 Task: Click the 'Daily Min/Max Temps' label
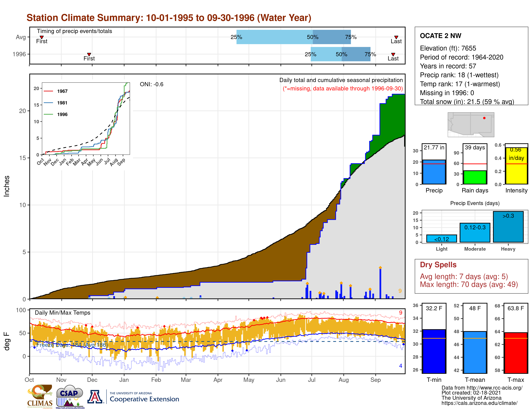tap(63, 313)
